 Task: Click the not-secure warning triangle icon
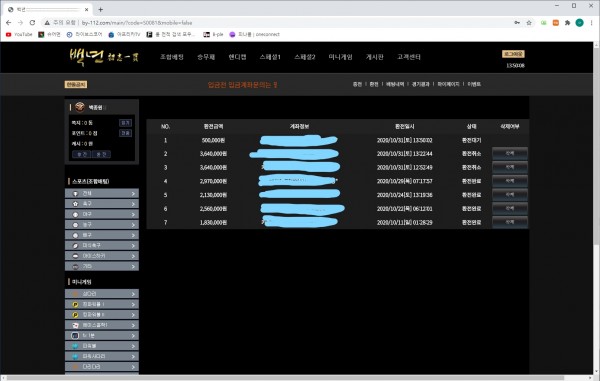click(x=47, y=23)
